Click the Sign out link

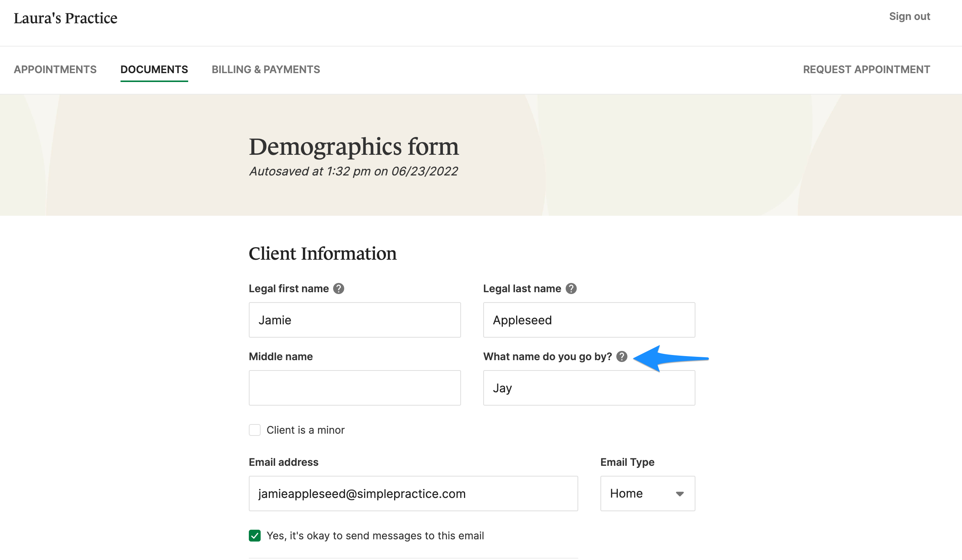pos(910,16)
